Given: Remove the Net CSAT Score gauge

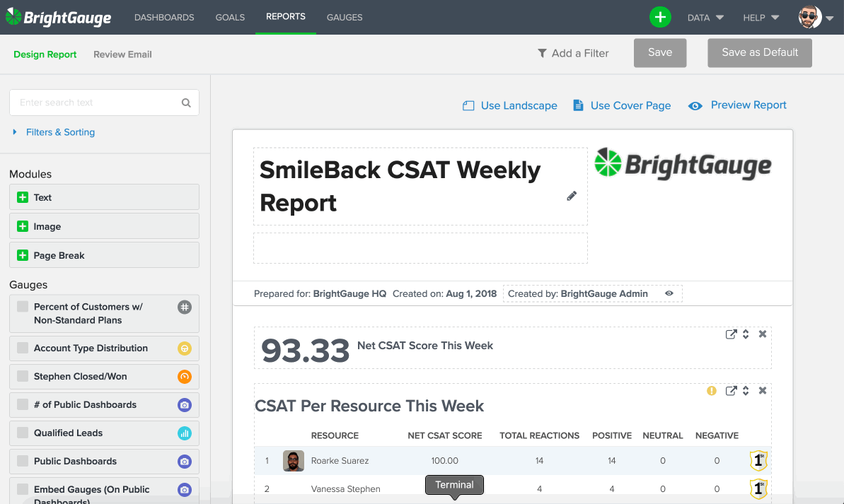Looking at the screenshot, I should click(762, 334).
